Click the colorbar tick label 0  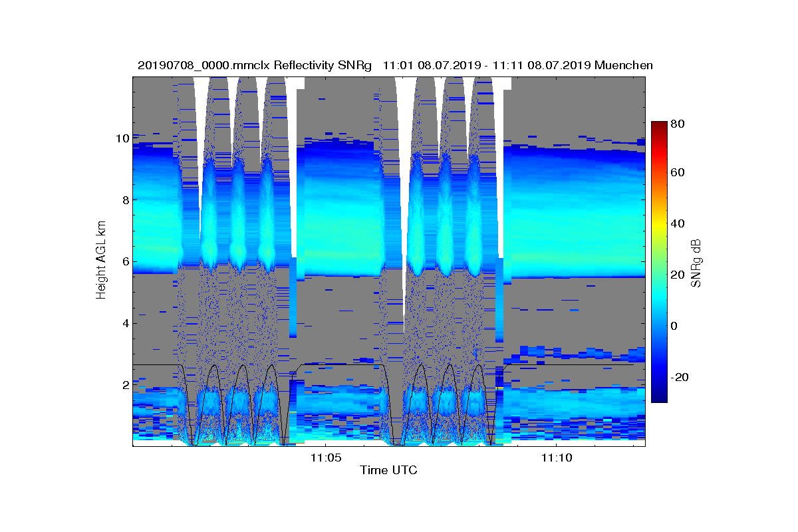675,326
